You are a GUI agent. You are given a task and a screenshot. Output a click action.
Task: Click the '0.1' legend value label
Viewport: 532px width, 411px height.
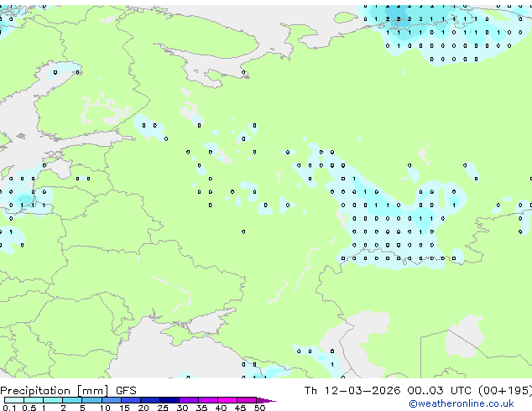9,408
